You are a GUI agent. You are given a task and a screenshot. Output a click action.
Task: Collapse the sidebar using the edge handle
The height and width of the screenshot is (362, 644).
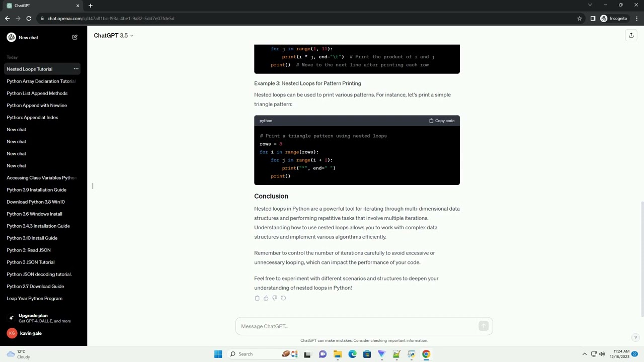tap(93, 186)
